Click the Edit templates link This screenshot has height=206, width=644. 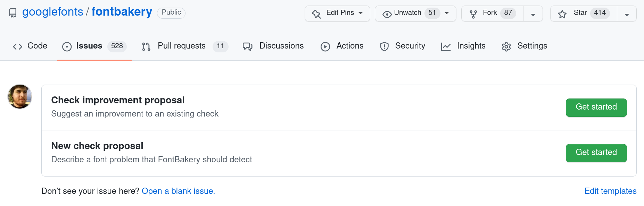pos(610,191)
